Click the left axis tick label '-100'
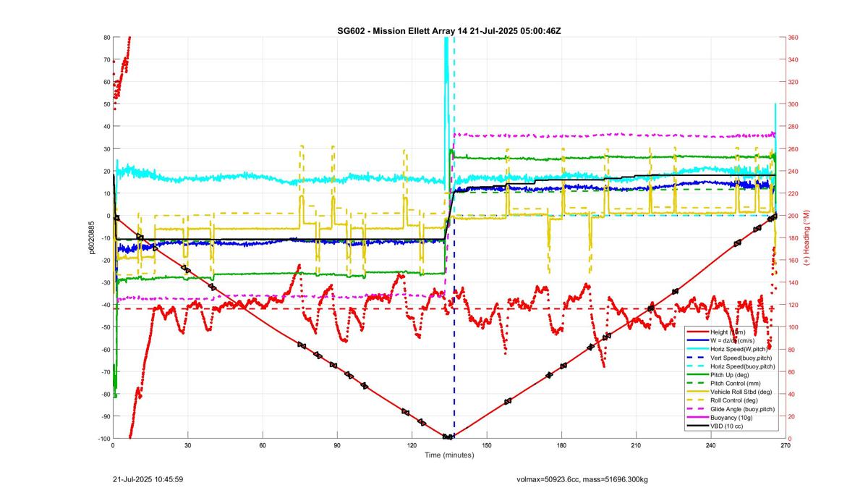The image size is (868, 493). pyautogui.click(x=103, y=439)
